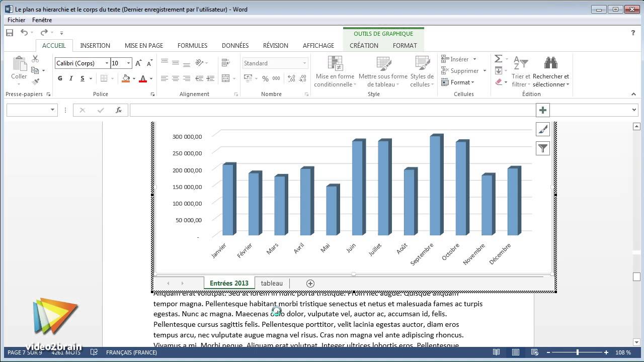Open the CRÉATION chart tools tab
644x362 pixels.
364,45
